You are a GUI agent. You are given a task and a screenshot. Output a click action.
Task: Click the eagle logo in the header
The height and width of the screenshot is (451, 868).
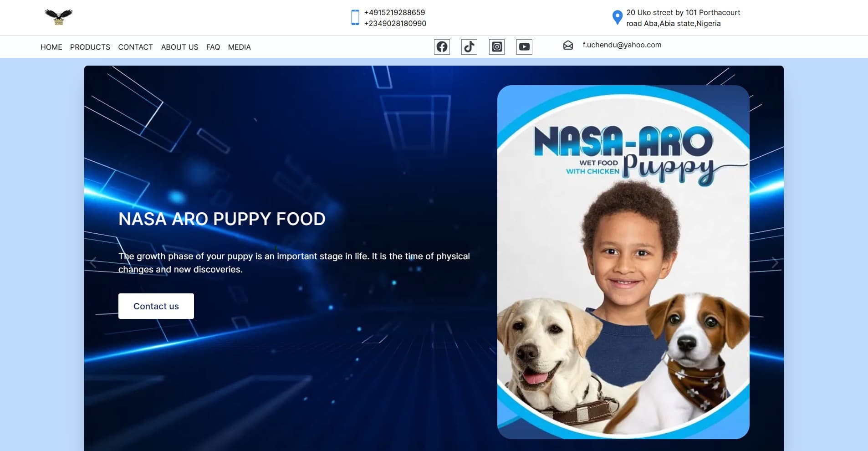(x=58, y=17)
